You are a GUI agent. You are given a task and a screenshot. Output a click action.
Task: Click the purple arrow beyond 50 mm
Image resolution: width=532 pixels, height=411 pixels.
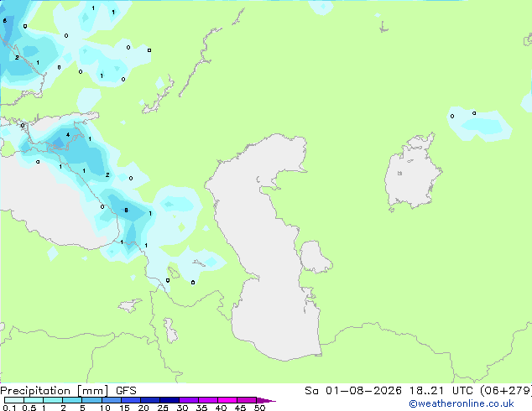coord(266,400)
